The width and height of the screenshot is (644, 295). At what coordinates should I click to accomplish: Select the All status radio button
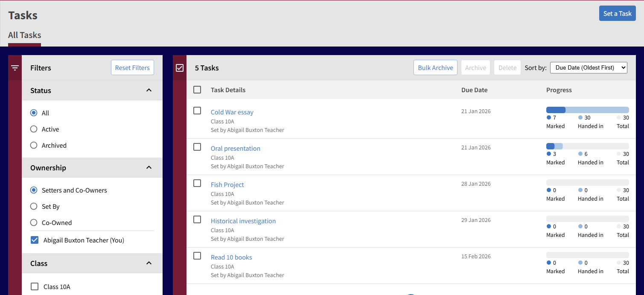tap(34, 113)
